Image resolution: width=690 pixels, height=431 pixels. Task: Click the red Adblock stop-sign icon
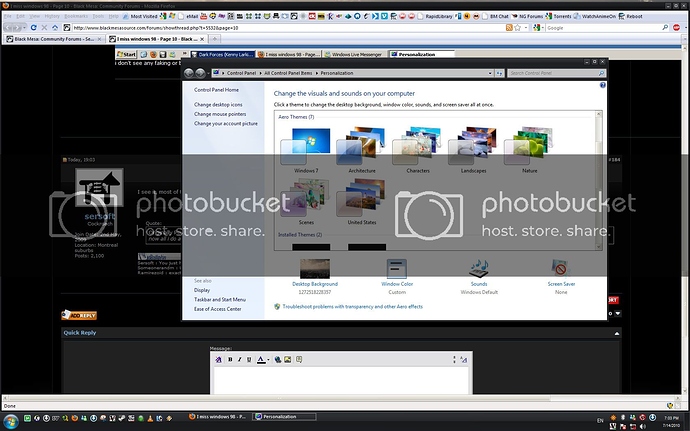676,27
